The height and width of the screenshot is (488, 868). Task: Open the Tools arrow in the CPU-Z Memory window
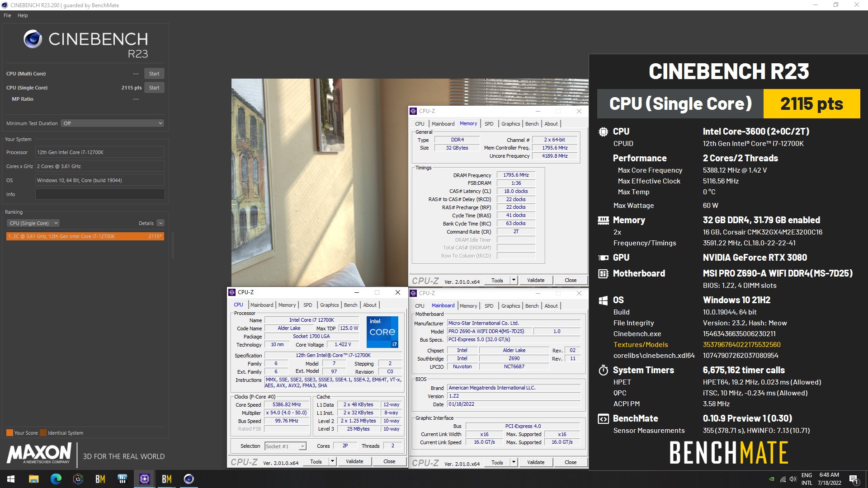tap(514, 280)
